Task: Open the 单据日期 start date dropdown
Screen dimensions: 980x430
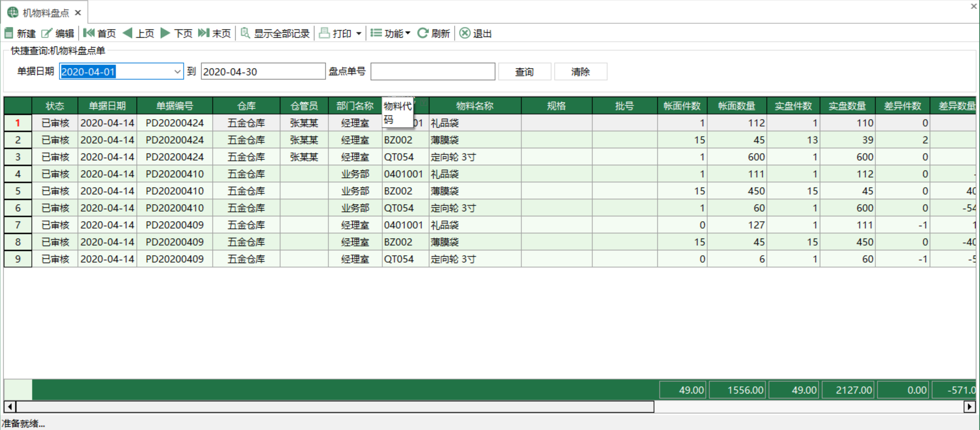Action: click(x=177, y=72)
